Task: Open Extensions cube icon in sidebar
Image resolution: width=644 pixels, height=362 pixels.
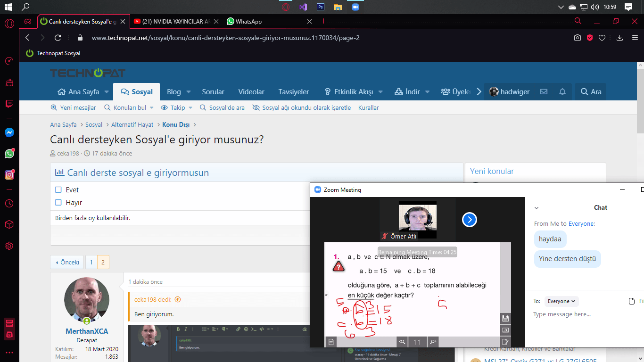Action: 9,224
